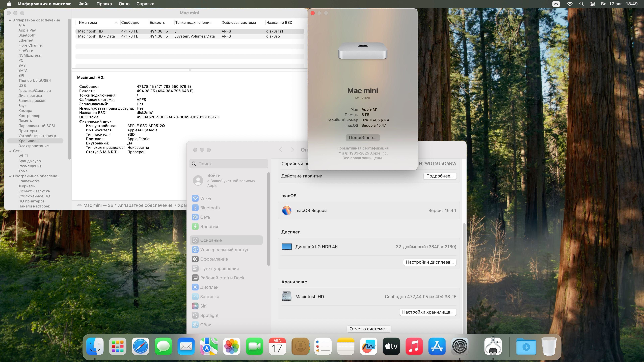644x362 pixels.
Task: Launch FaceTime from the Dock
Action: [255, 346]
